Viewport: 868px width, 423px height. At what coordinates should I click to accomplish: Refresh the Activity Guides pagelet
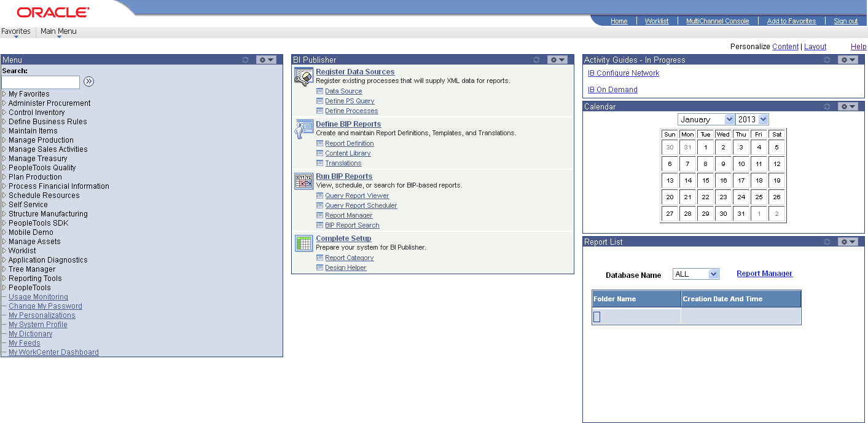(x=826, y=60)
